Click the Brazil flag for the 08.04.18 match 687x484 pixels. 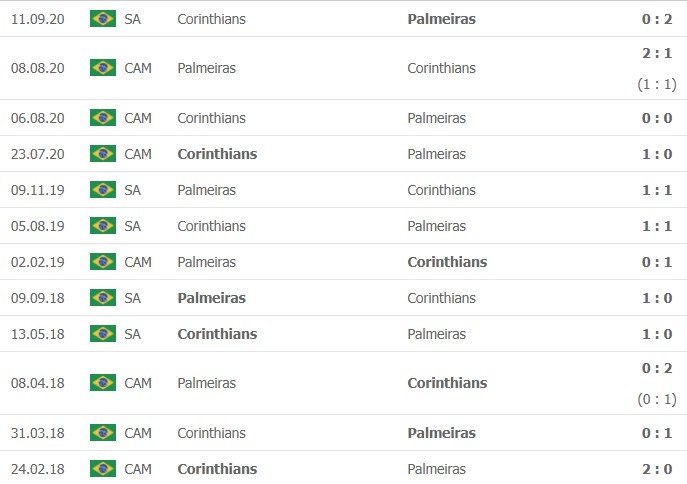[102, 383]
